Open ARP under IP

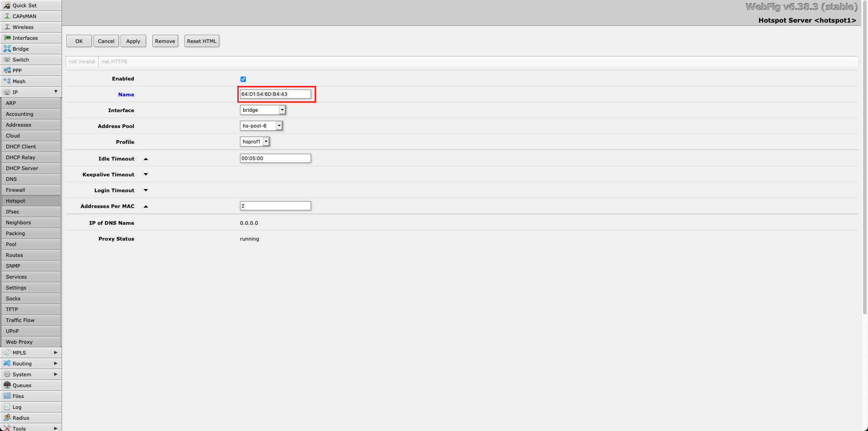31,103
